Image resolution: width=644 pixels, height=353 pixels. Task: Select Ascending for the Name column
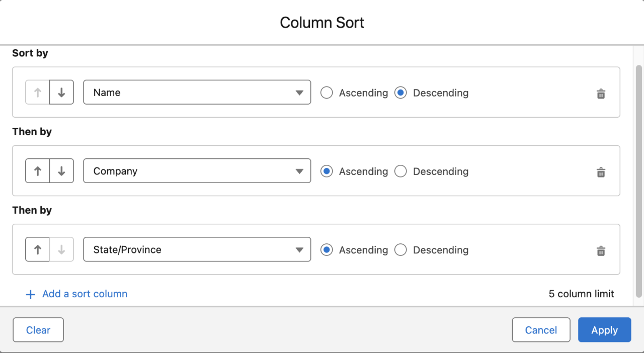pyautogui.click(x=327, y=93)
